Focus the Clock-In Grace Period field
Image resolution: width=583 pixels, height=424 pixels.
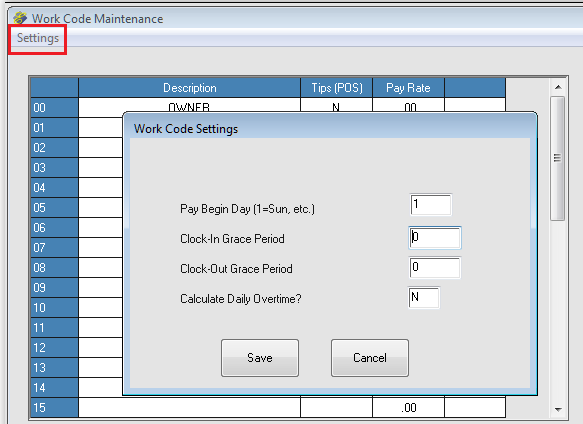[x=435, y=238]
